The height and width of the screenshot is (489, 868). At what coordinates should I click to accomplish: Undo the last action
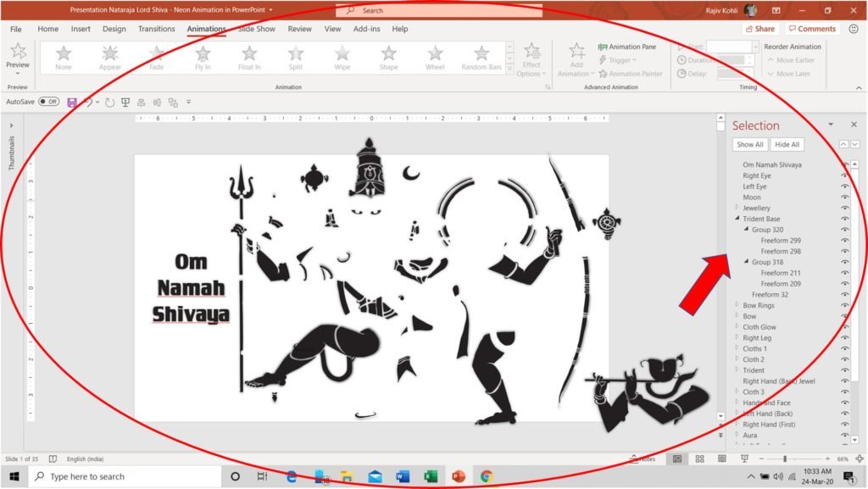tap(87, 103)
